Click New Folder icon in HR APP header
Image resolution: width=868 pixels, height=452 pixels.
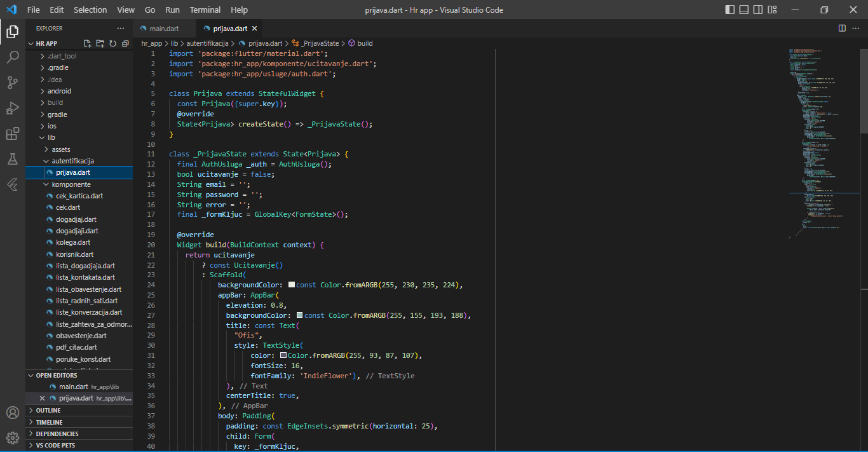[100, 43]
